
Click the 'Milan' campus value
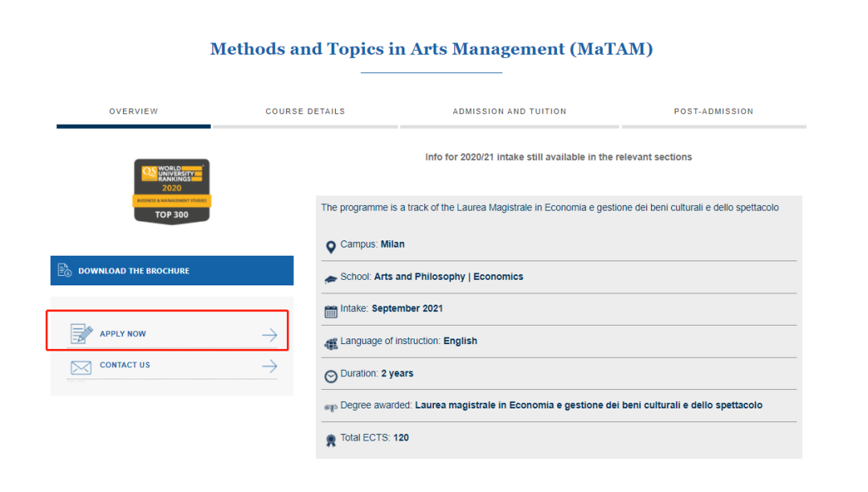[392, 244]
